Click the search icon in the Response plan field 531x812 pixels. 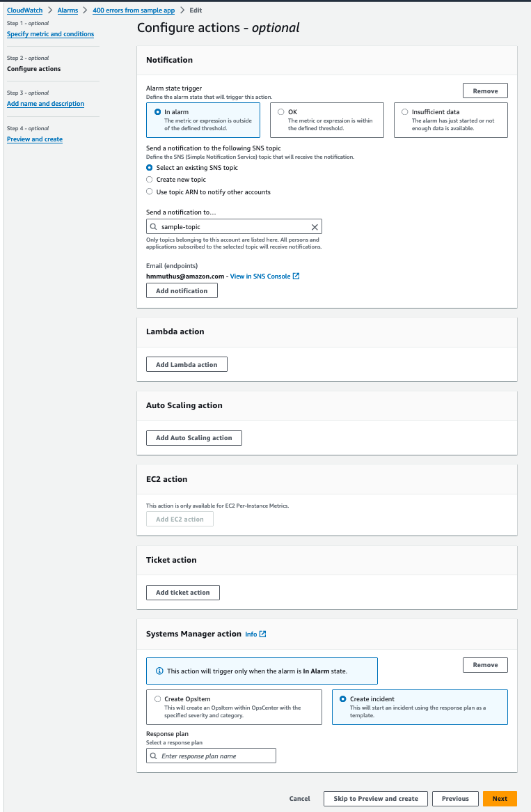(x=154, y=755)
